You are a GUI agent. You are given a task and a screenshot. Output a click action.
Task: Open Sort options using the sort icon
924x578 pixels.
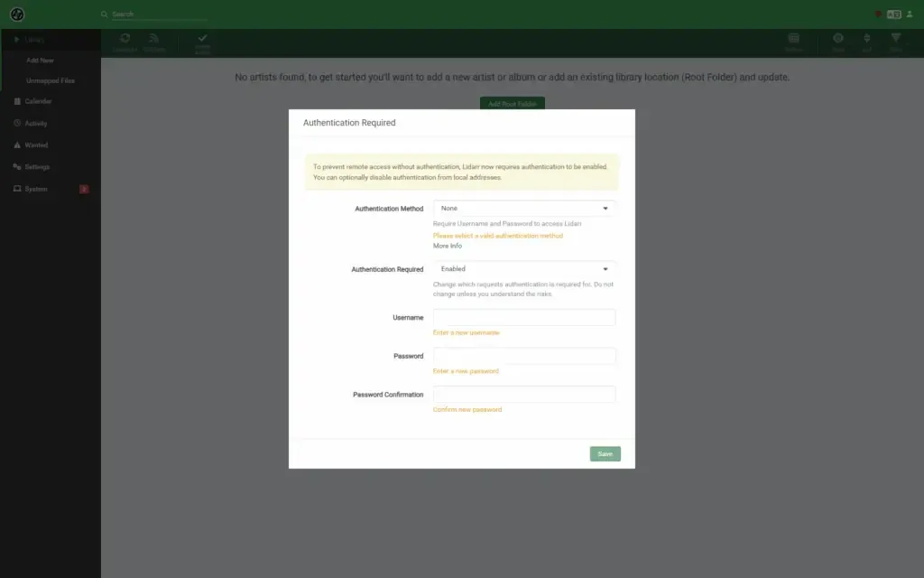(865, 42)
